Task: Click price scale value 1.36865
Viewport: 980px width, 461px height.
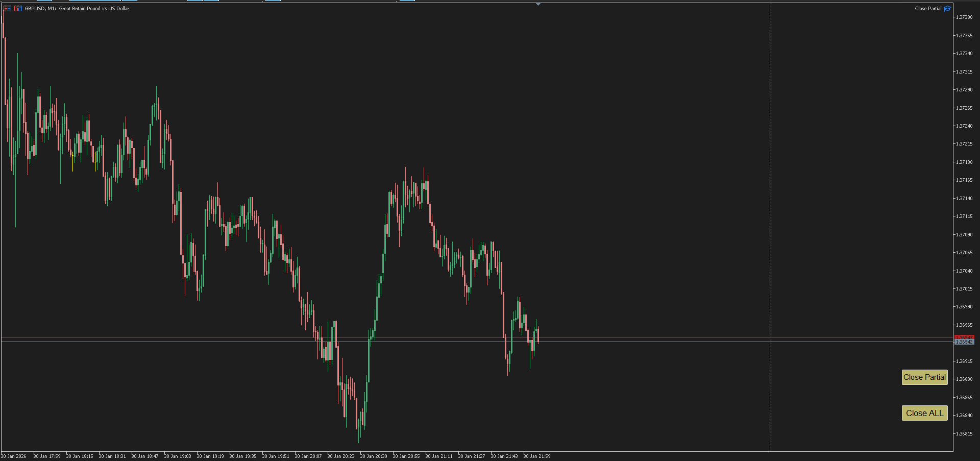Action: click(964, 398)
